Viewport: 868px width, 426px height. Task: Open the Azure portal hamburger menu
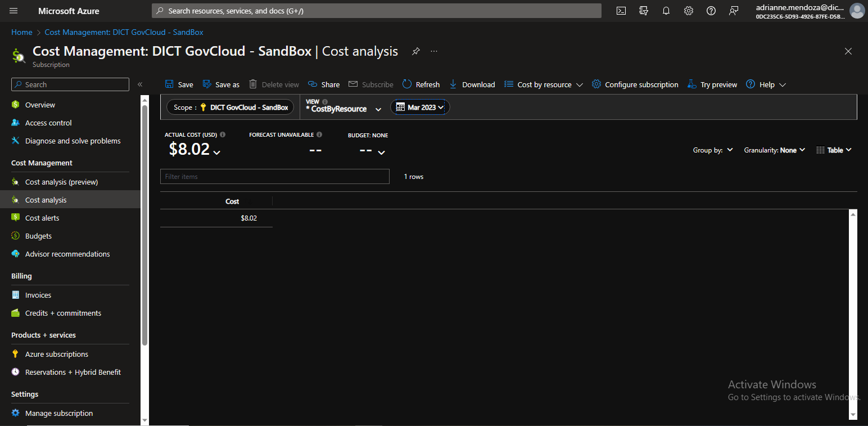[x=13, y=11]
